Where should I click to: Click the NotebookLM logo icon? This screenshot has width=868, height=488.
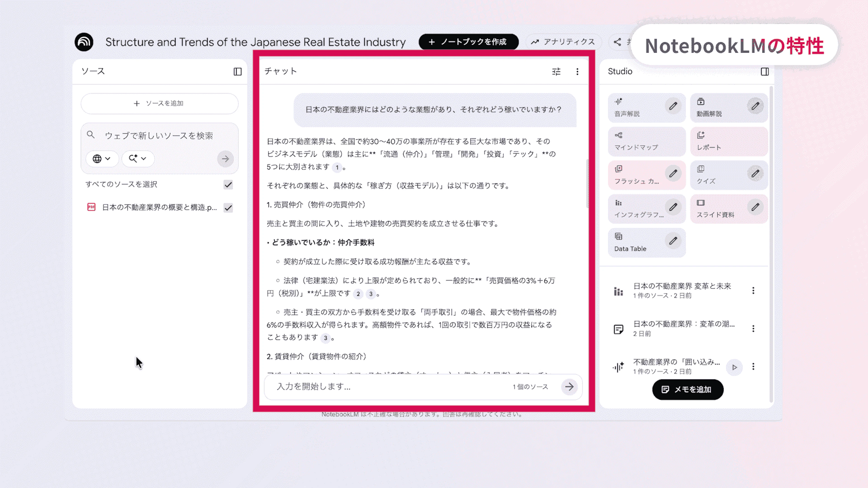(84, 42)
